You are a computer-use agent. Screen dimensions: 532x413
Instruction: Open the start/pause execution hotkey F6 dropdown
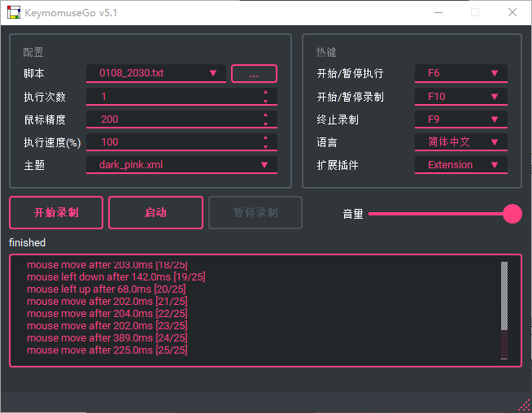tap(461, 73)
